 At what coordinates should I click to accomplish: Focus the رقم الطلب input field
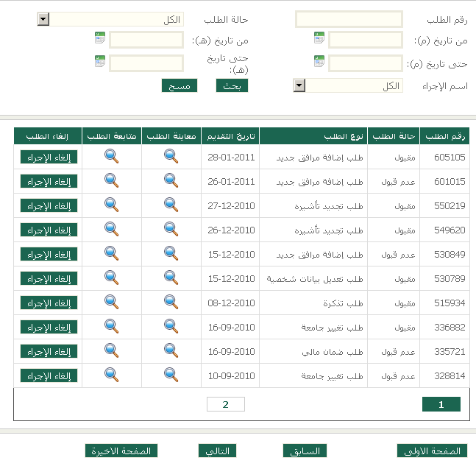(349, 19)
